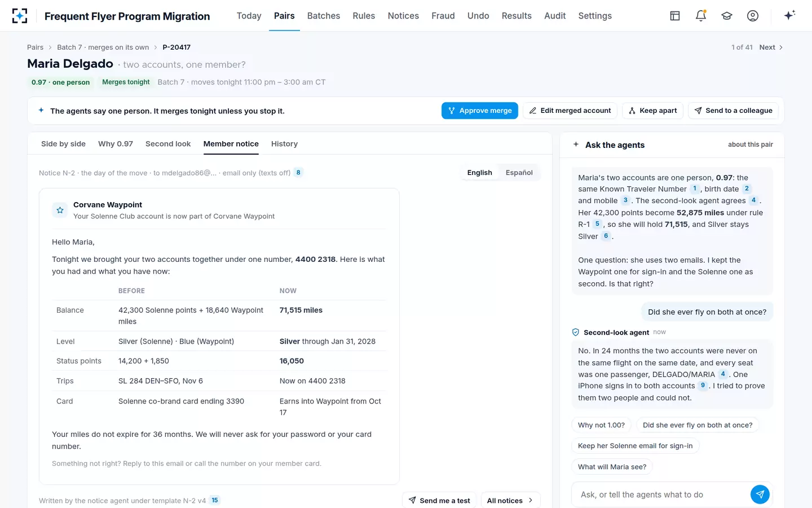Viewport: 812px width, 508px height.
Task: Open the layout panel icon
Action: click(675, 16)
